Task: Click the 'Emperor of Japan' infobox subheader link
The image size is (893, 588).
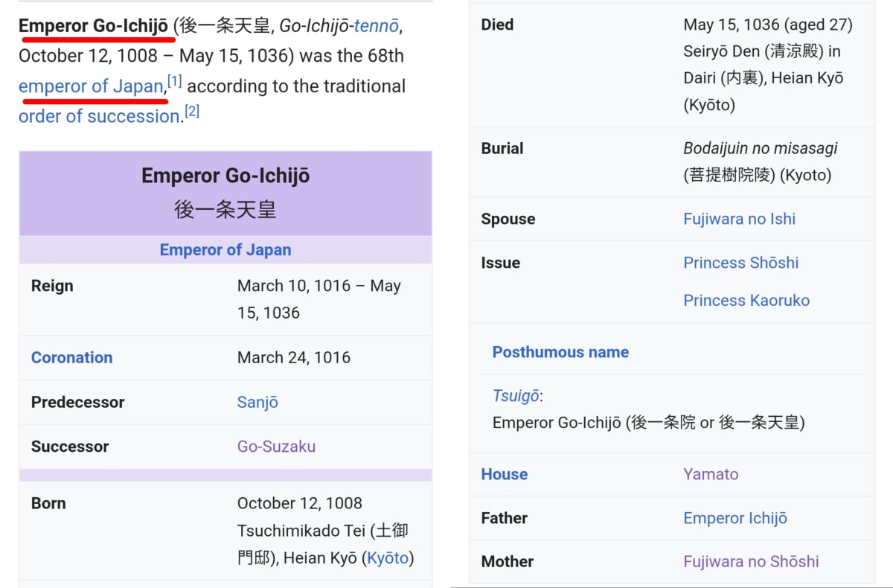Action: click(x=225, y=250)
